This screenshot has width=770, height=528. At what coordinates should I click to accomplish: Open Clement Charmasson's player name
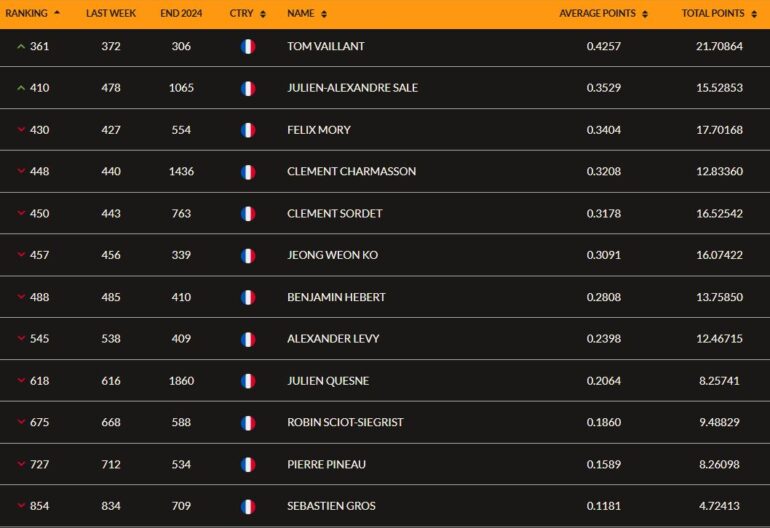(x=351, y=171)
